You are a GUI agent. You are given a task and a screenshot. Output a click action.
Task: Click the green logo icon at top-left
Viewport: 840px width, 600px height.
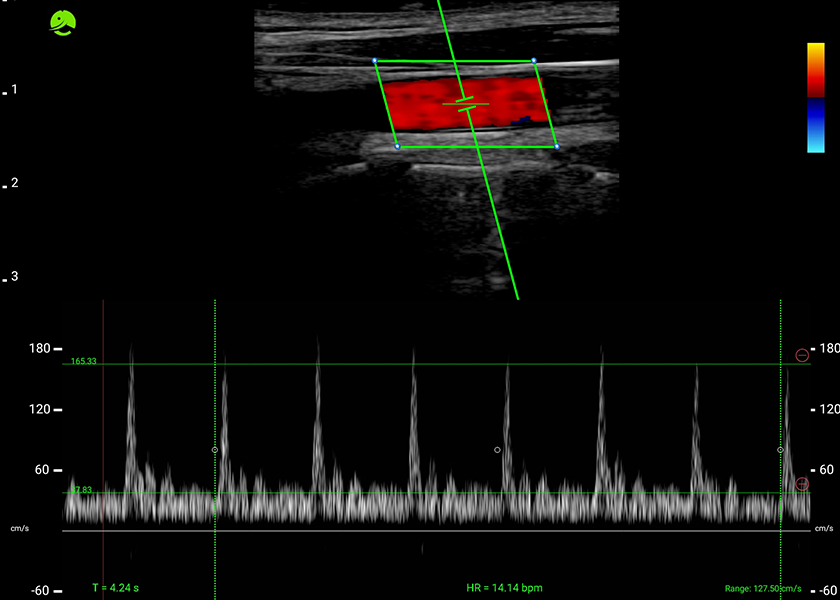tap(65, 22)
